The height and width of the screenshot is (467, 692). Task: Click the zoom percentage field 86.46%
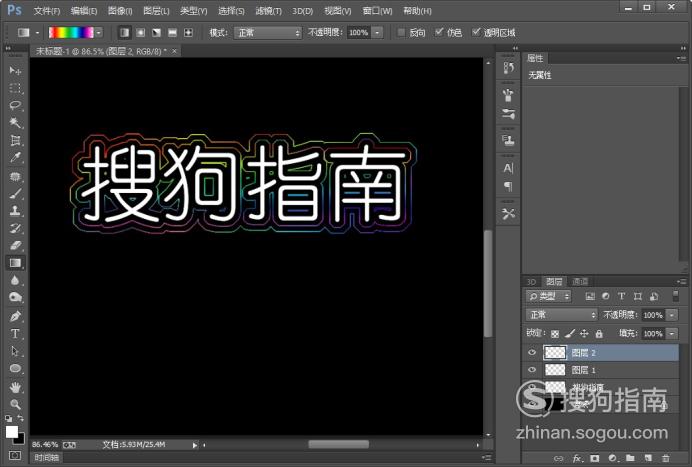(45, 444)
